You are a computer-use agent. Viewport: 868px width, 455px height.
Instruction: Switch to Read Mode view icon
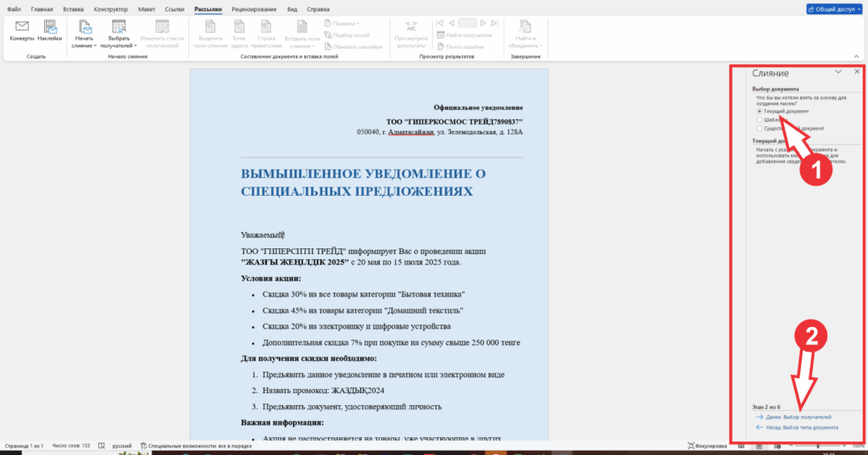point(741,446)
